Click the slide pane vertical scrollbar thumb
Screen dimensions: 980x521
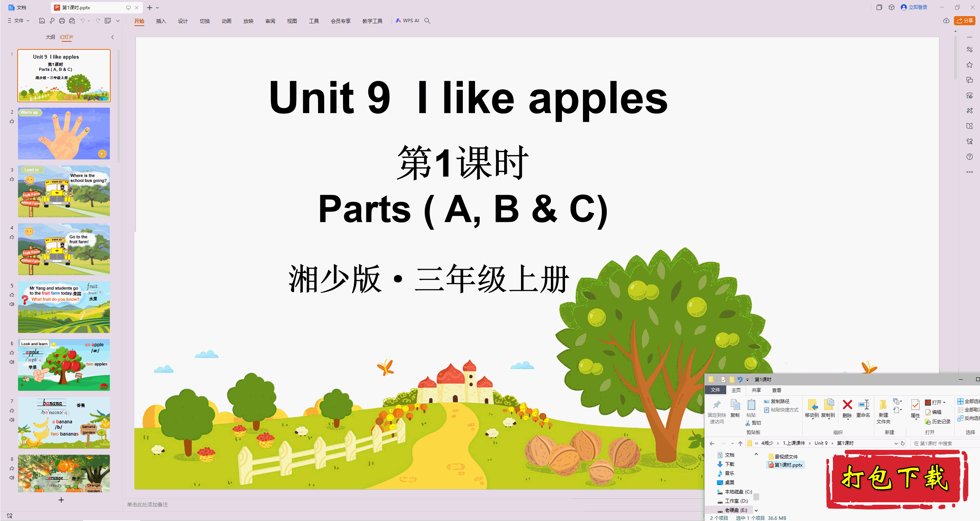(x=955, y=57)
